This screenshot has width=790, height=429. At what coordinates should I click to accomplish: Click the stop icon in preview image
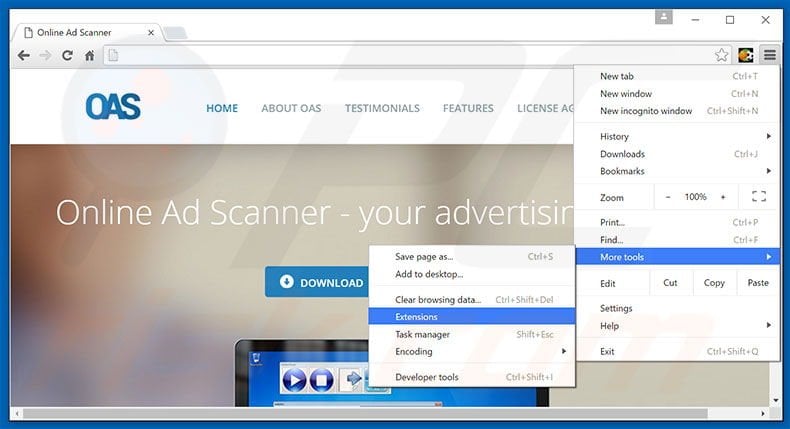point(321,380)
